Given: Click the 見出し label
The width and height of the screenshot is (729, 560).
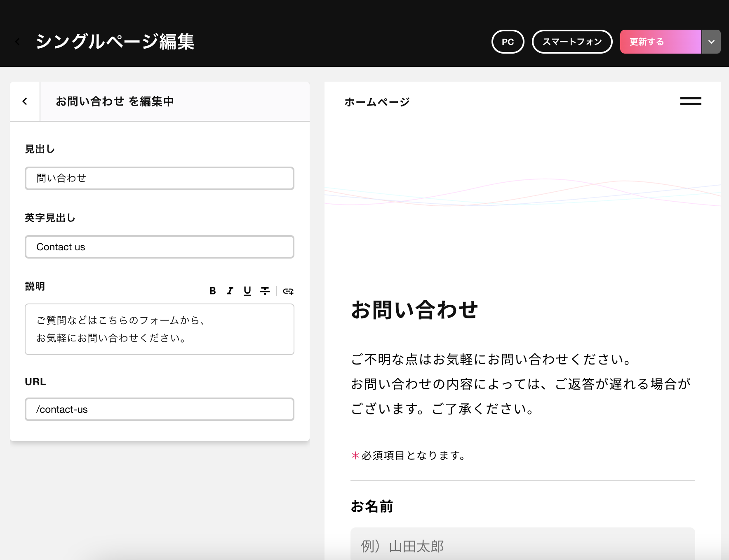Looking at the screenshot, I should pos(40,149).
